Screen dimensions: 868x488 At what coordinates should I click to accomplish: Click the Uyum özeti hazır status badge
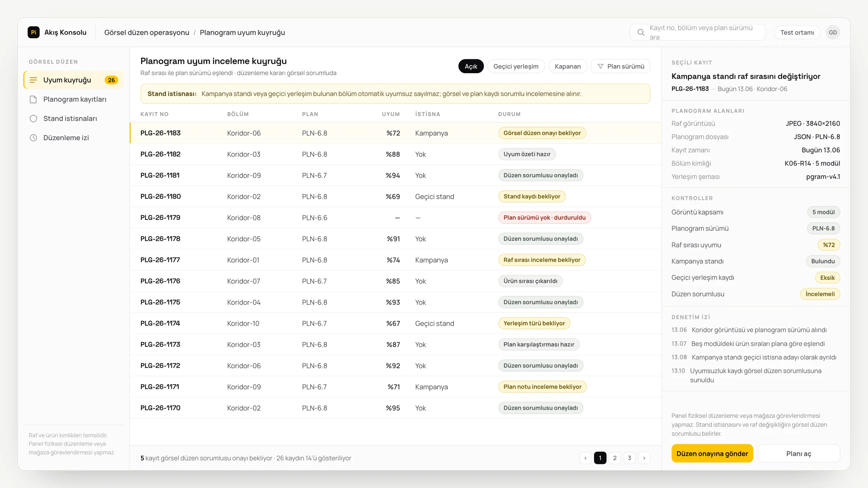pos(527,154)
